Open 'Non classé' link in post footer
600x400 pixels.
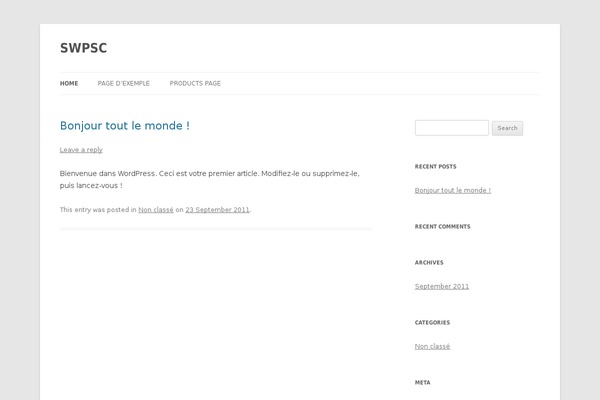156,210
